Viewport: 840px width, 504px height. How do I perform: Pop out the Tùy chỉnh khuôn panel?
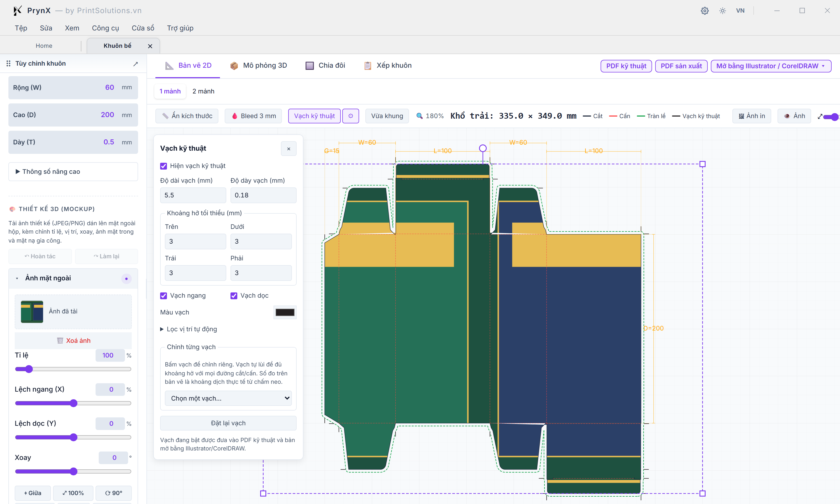click(135, 64)
